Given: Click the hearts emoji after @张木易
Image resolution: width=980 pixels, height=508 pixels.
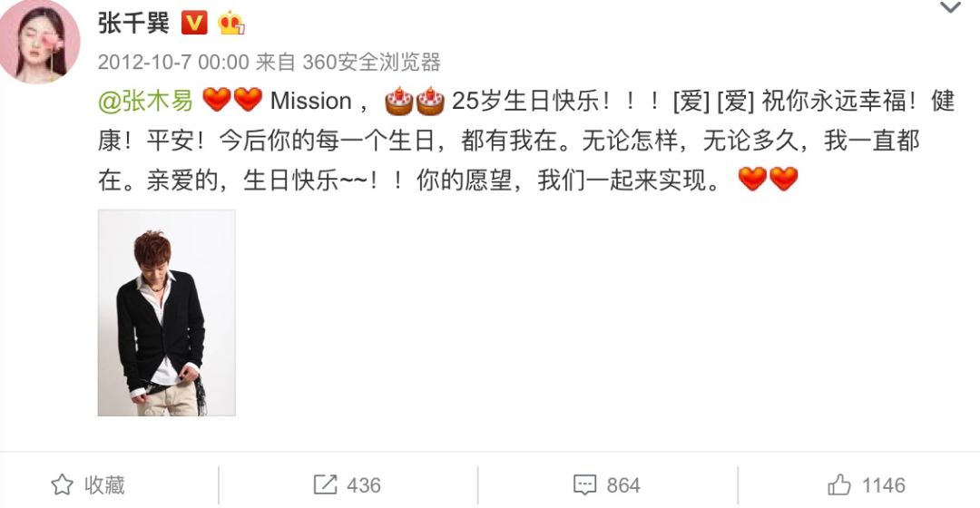Looking at the screenshot, I should click(232, 100).
